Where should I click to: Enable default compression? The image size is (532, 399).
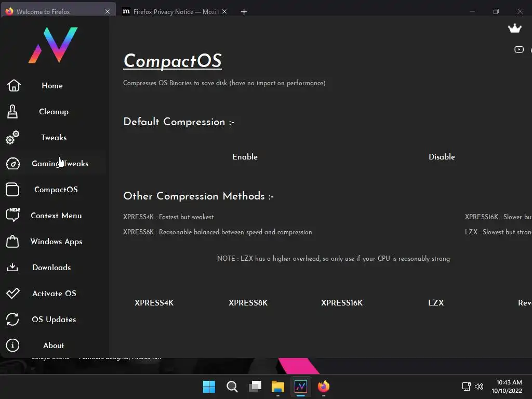click(245, 157)
